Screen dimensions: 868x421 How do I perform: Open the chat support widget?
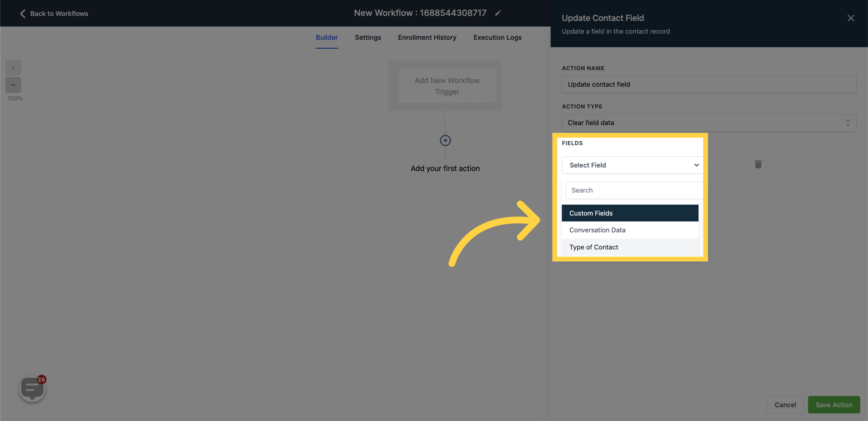pyautogui.click(x=32, y=389)
